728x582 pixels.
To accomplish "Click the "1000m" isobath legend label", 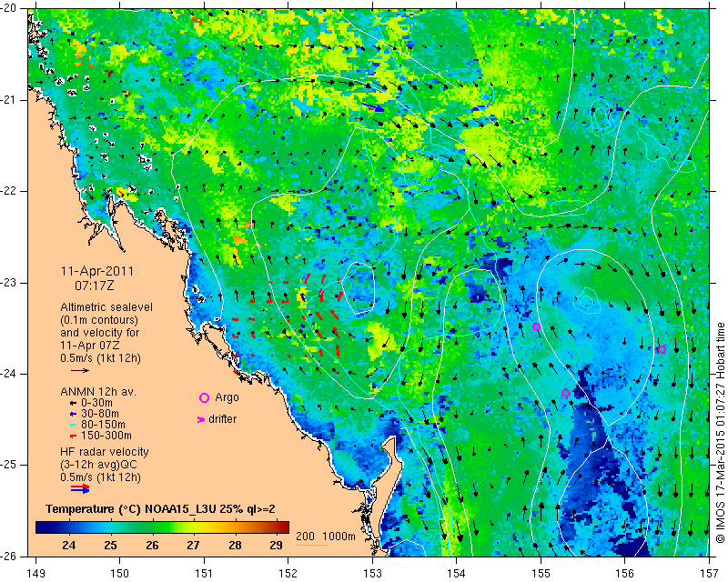I will click(x=339, y=537).
